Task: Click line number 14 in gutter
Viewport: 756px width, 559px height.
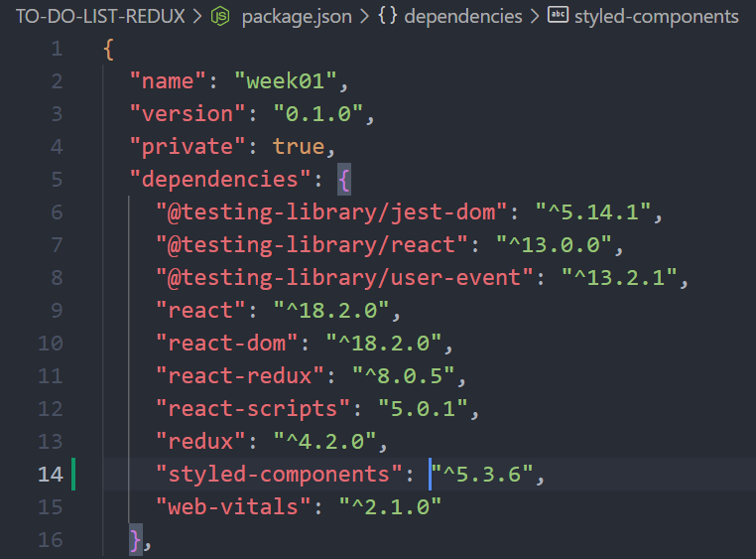Action: (51, 475)
